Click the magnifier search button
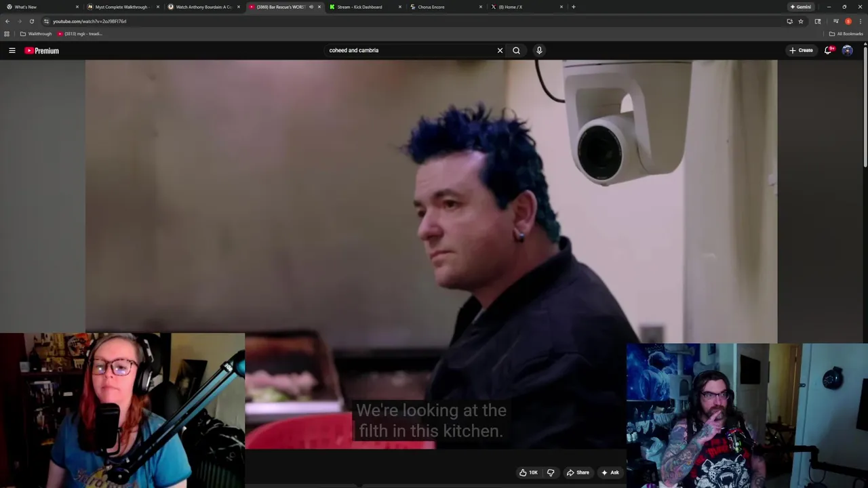 pyautogui.click(x=516, y=50)
